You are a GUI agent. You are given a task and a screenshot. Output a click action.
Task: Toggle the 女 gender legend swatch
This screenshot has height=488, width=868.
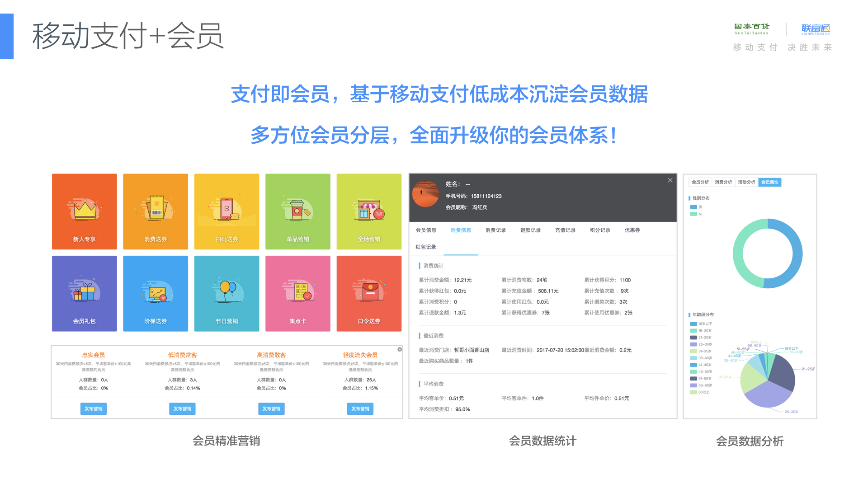(693, 214)
